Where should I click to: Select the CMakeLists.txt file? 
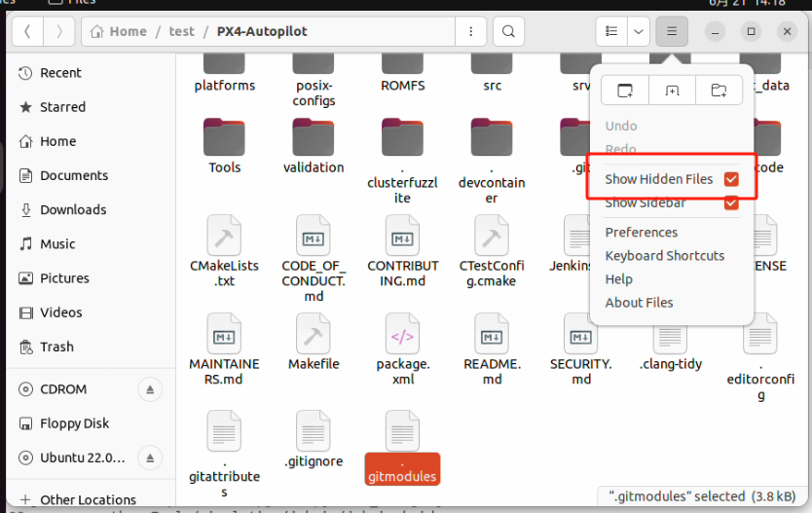[224, 251]
